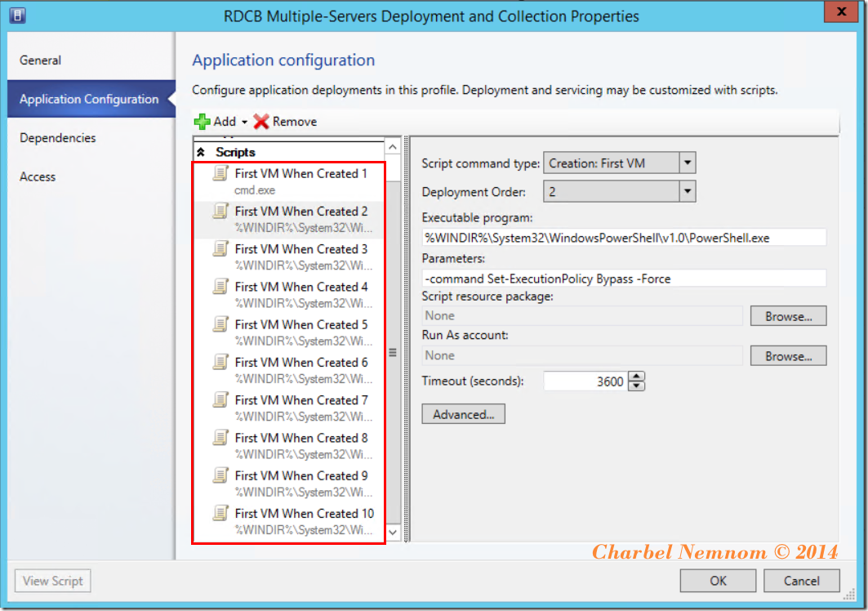Select the 'First VM When Created 7' label

pyautogui.click(x=300, y=399)
